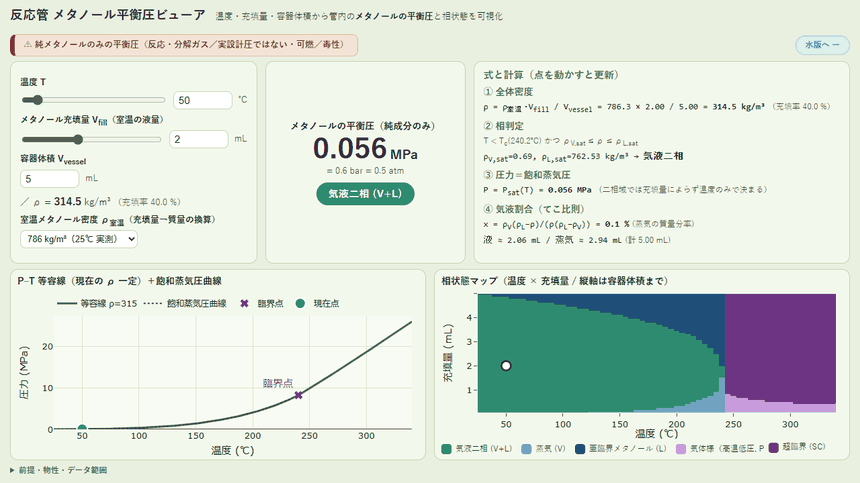Click the ④ 気液割合 heading
860x483 pixels.
[x=534, y=209]
